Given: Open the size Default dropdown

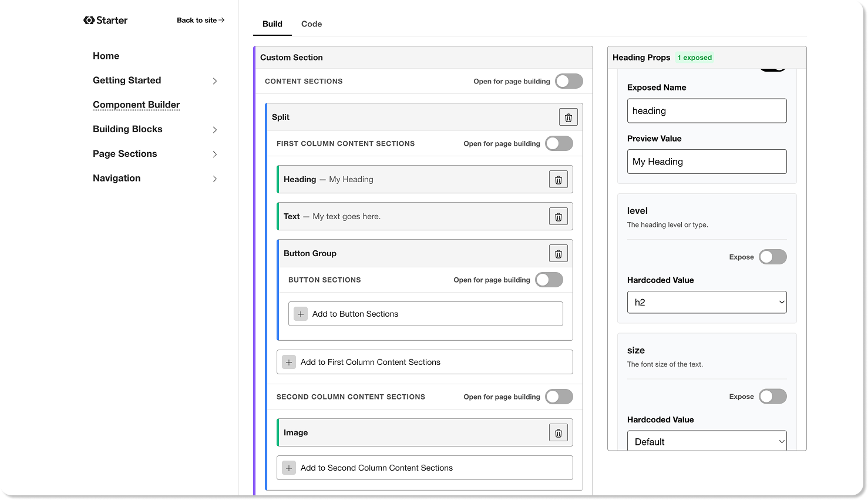Looking at the screenshot, I should pos(706,441).
